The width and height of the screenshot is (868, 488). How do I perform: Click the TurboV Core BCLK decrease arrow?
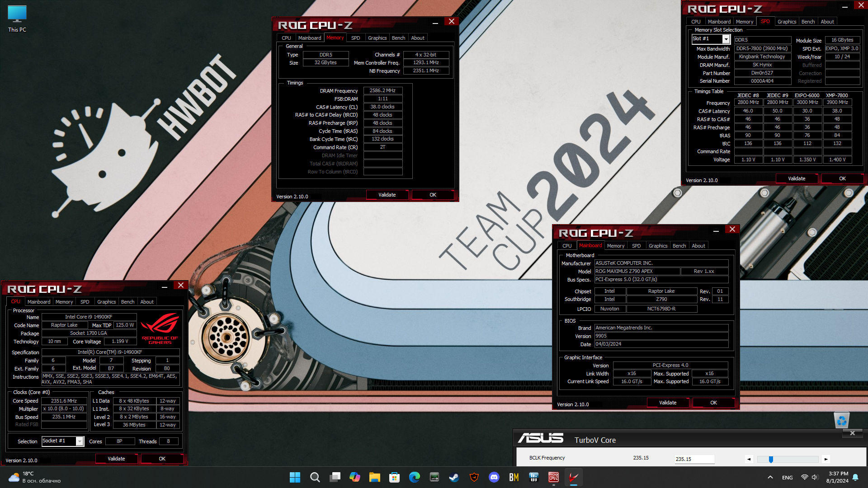(x=749, y=459)
